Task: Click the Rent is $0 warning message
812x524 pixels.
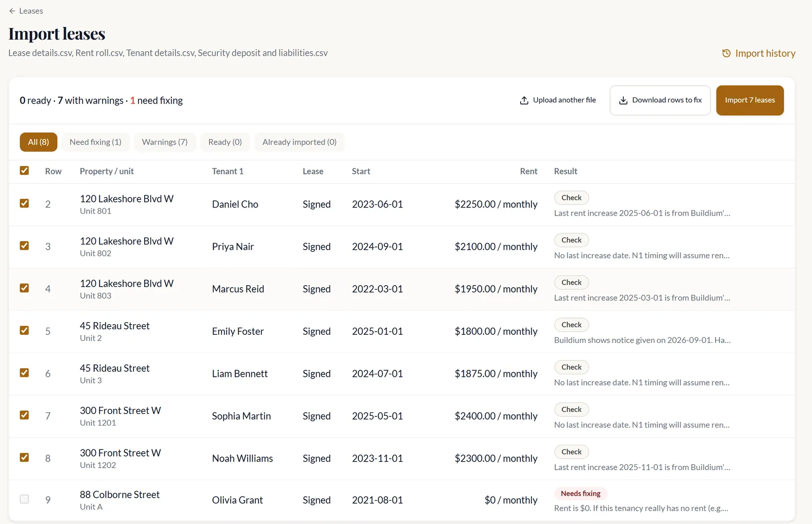Action: coord(641,508)
